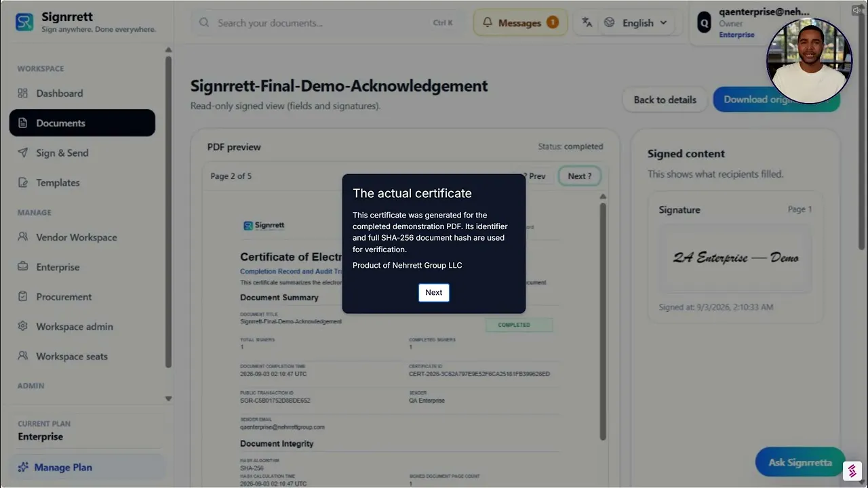Select the Templates menu label
868x488 pixels.
[58, 183]
